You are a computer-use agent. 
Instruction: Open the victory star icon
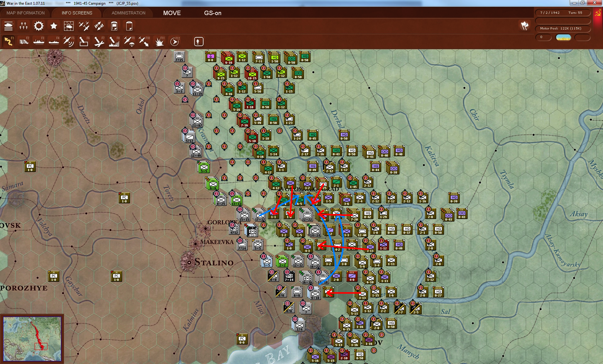(x=54, y=26)
